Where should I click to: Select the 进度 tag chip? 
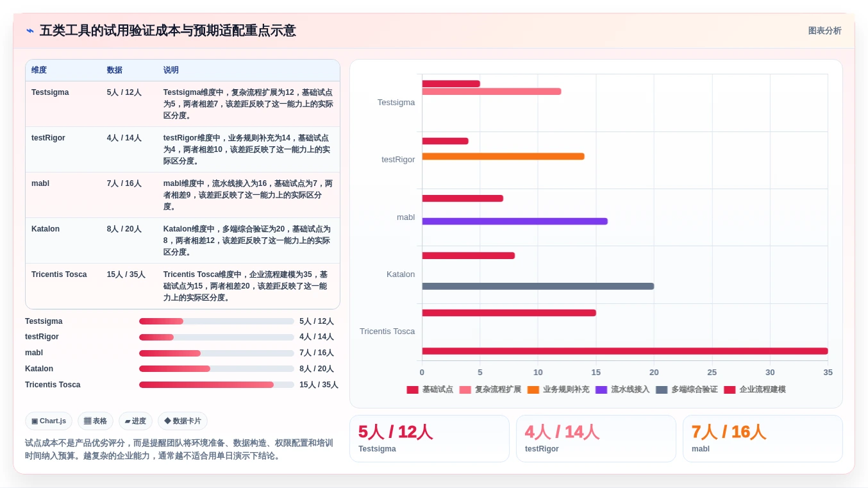click(x=135, y=421)
